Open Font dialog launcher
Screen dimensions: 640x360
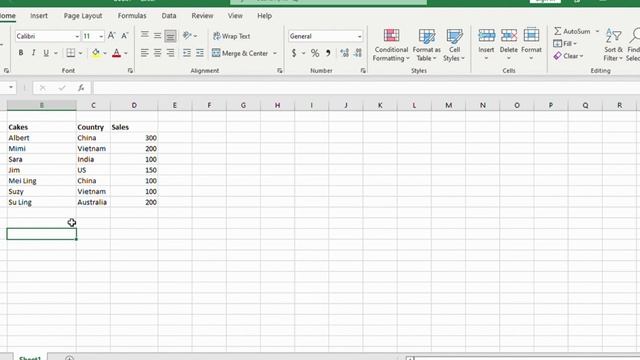[130, 71]
